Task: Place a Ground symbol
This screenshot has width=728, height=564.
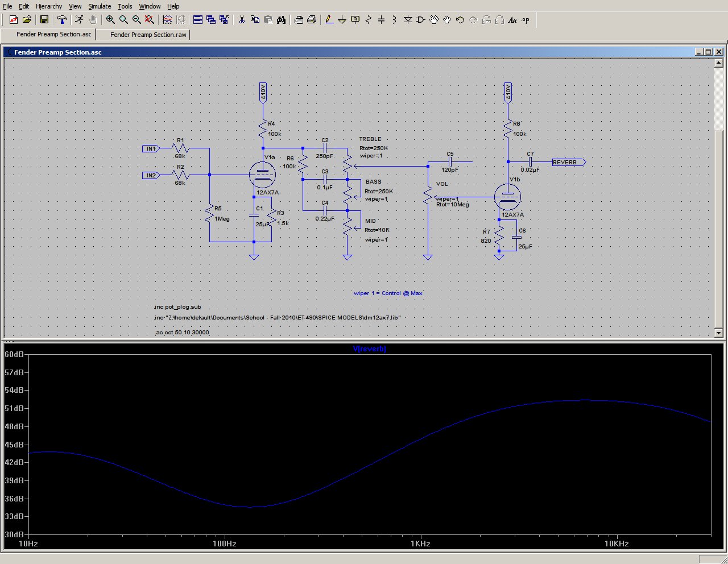Action: (342, 20)
